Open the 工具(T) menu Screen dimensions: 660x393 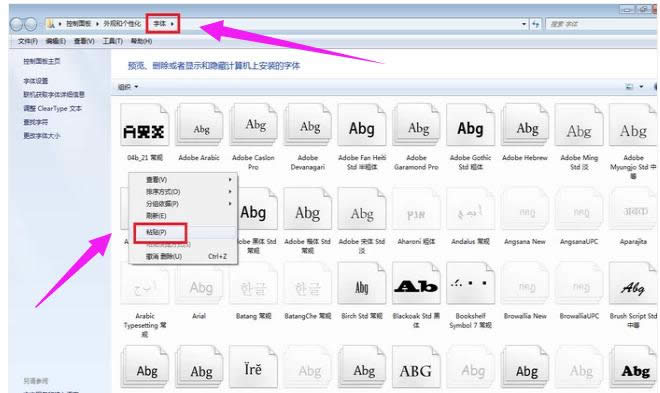[x=112, y=41]
